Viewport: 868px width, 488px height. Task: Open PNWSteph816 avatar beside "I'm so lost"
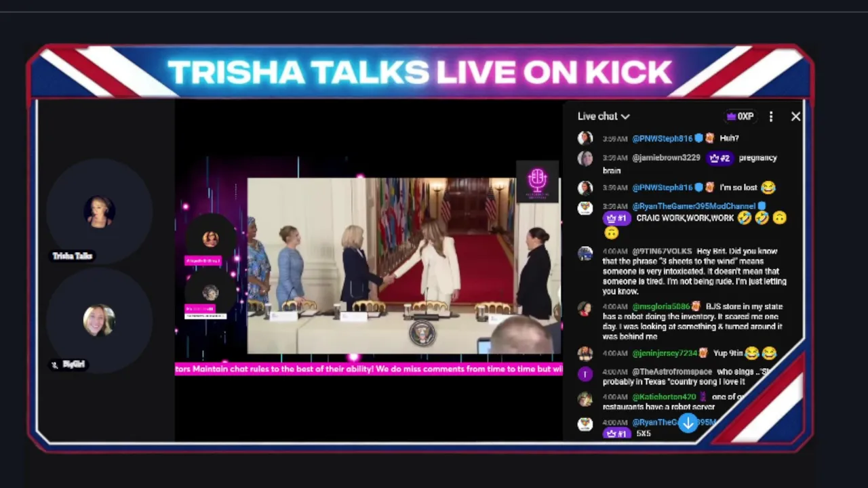tap(585, 188)
